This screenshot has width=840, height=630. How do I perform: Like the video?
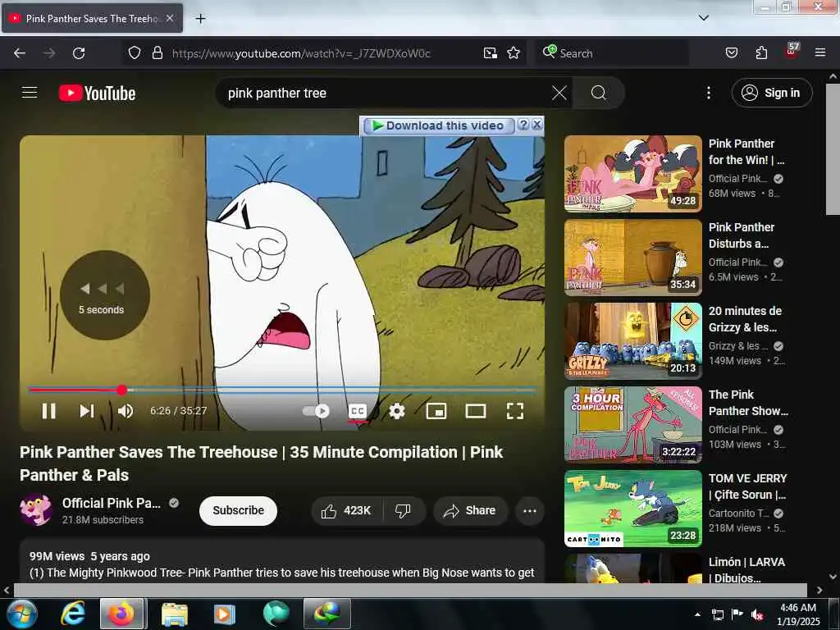tap(347, 510)
